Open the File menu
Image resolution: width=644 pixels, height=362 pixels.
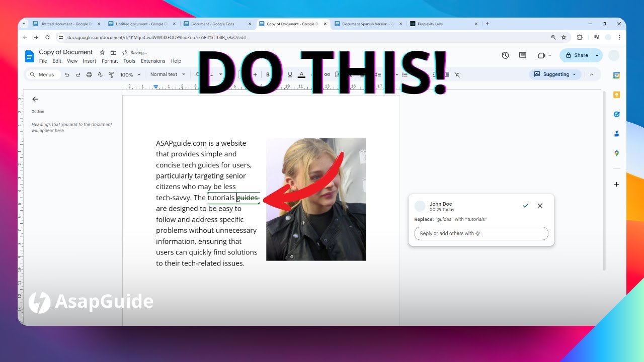pos(43,61)
